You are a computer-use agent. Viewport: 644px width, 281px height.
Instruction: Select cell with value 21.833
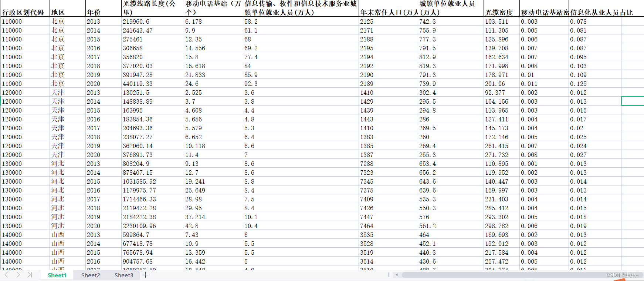tap(213, 75)
